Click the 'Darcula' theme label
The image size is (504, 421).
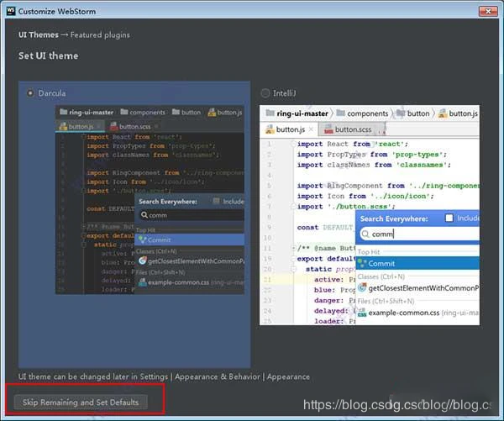coord(52,93)
